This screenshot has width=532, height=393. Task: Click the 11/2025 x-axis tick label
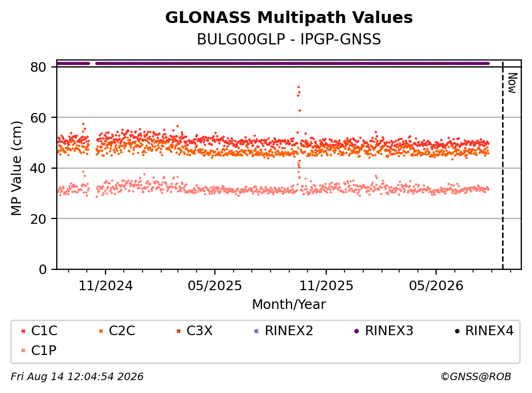(x=326, y=286)
